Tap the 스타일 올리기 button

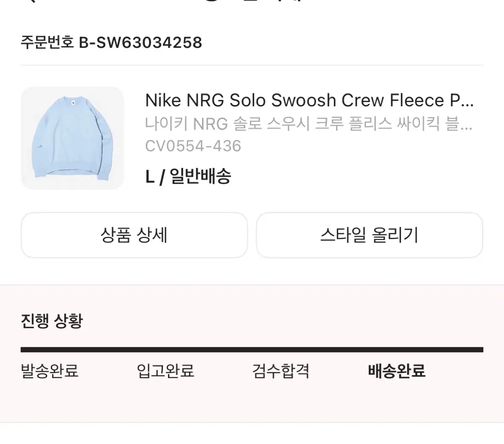click(x=369, y=235)
